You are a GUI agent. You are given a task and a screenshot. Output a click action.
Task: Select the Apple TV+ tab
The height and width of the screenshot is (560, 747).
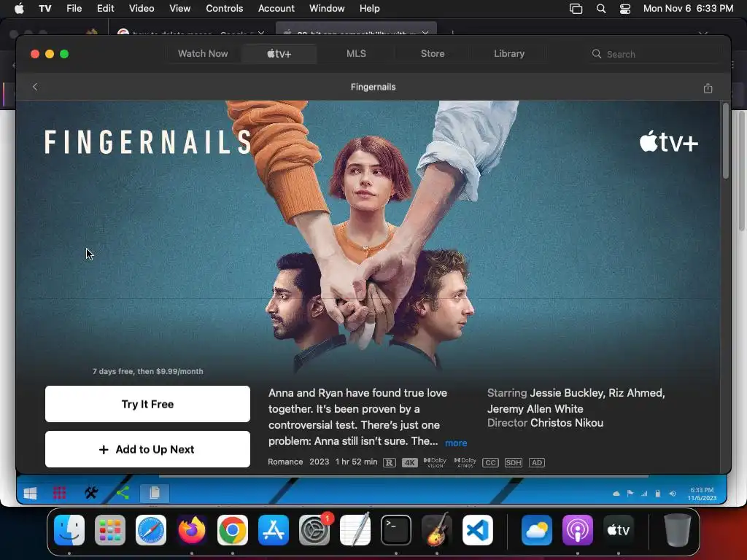pos(279,54)
